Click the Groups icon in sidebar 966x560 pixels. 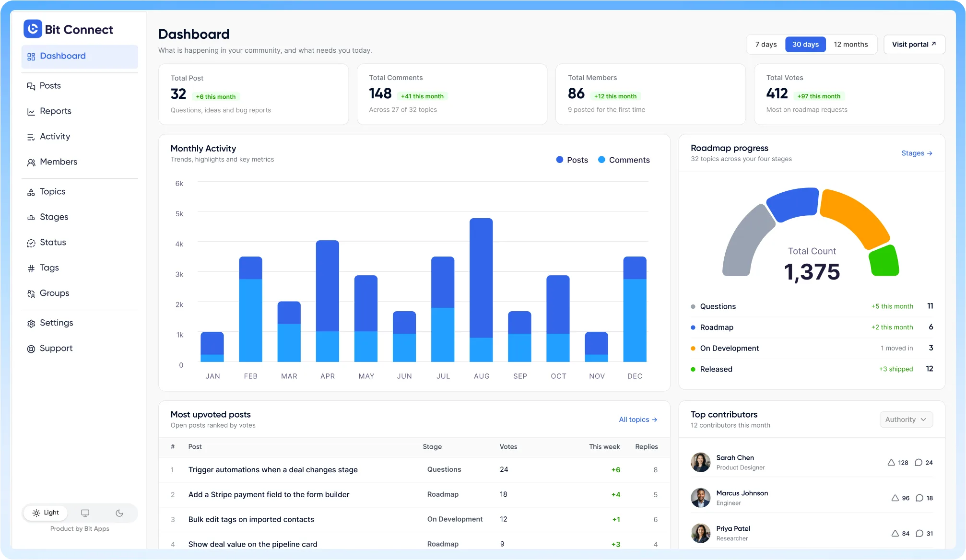(x=31, y=294)
